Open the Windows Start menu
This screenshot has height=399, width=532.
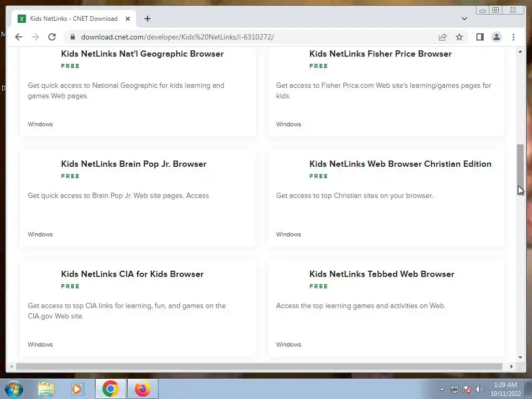[x=14, y=389]
